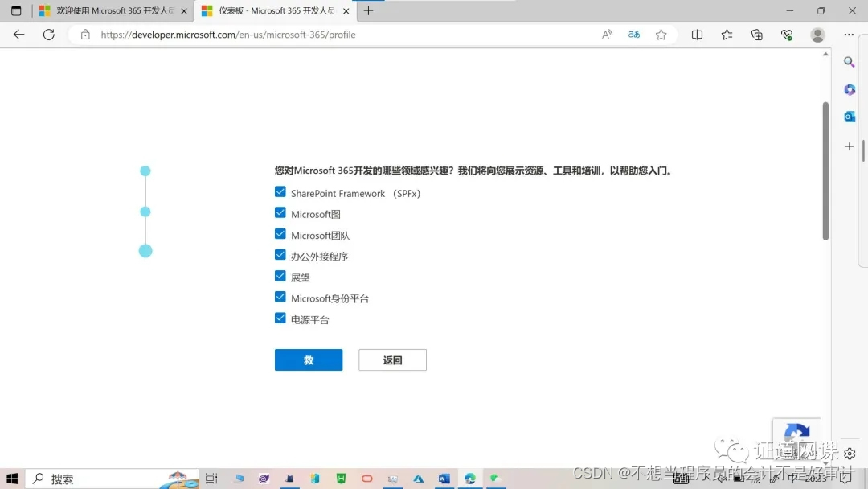
Task: Click the third progress step dot
Action: [145, 252]
